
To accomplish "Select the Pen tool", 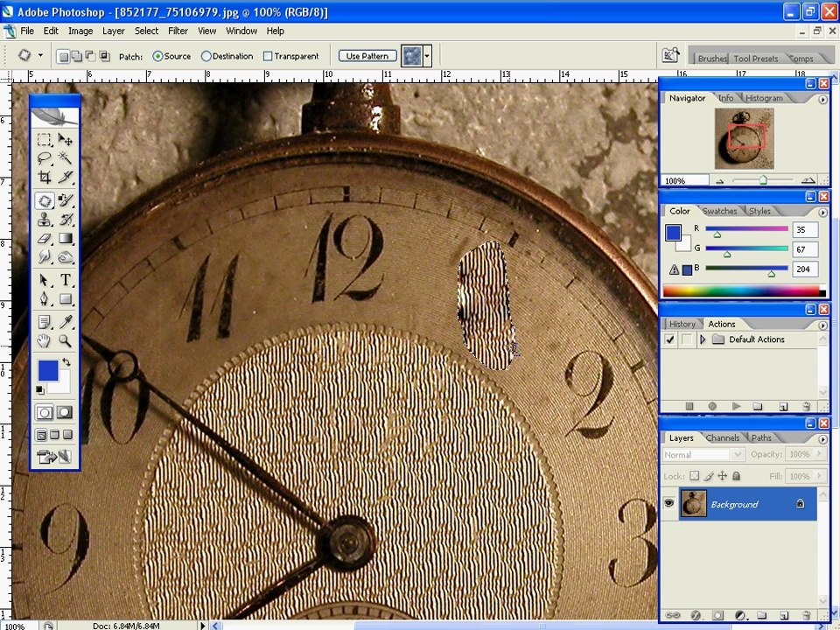I will point(45,299).
